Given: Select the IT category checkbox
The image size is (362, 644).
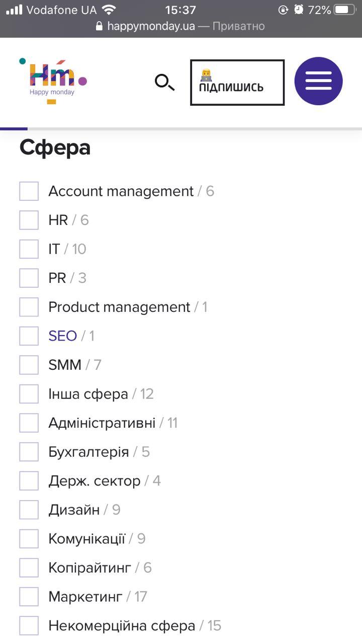Looking at the screenshot, I should [x=29, y=249].
